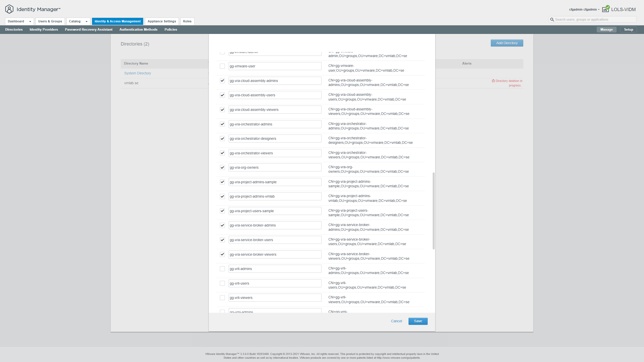Screen dimensions: 644x362
Task: Click the directory deletion trash icon
Action: pyautogui.click(x=493, y=81)
